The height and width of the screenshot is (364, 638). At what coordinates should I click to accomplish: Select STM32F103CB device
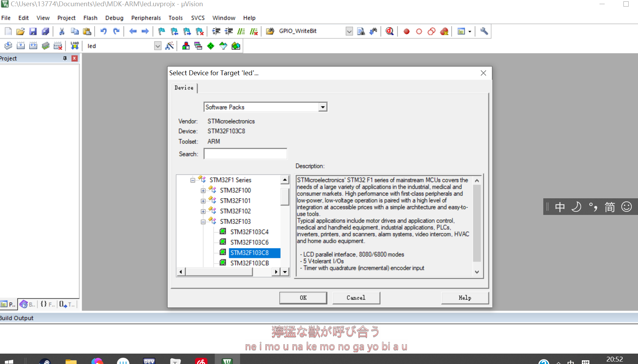[249, 263]
